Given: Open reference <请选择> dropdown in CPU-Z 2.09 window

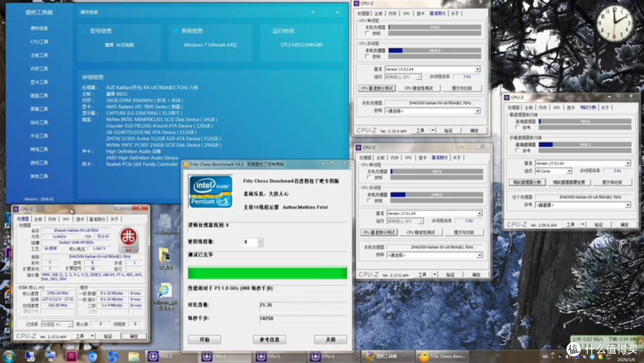Looking at the screenshot, I should [x=583, y=205].
